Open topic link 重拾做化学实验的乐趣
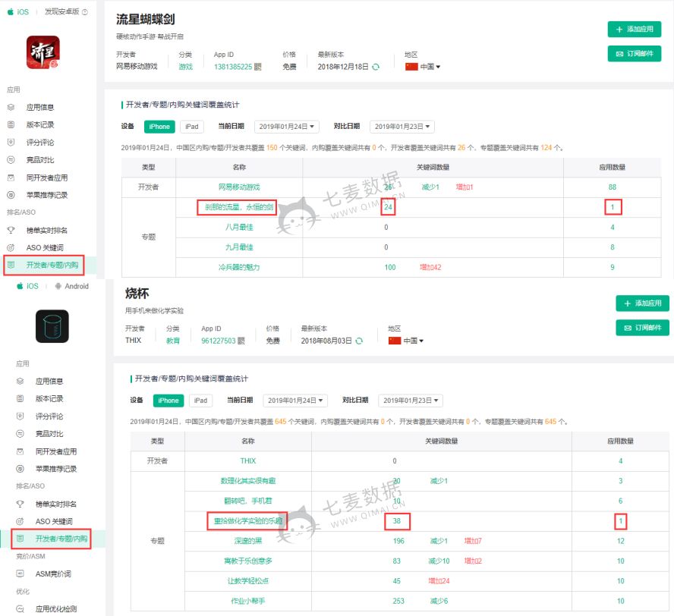This screenshot has width=674, height=616. point(248,520)
